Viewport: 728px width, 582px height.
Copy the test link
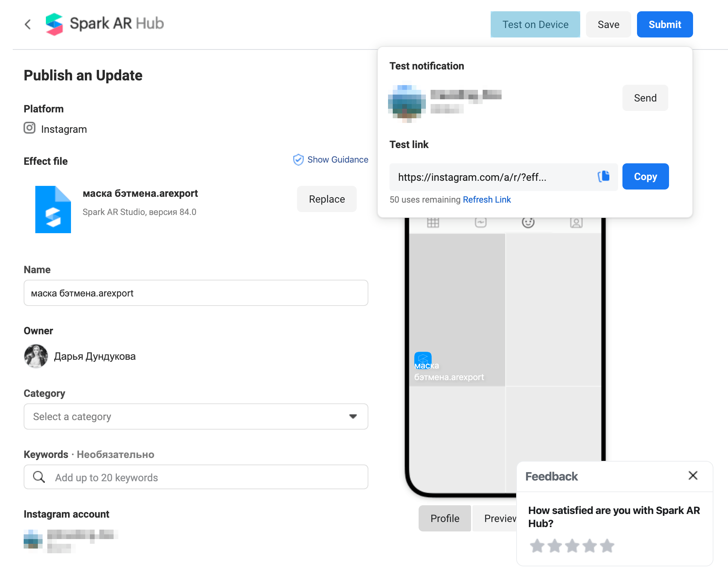[646, 176]
